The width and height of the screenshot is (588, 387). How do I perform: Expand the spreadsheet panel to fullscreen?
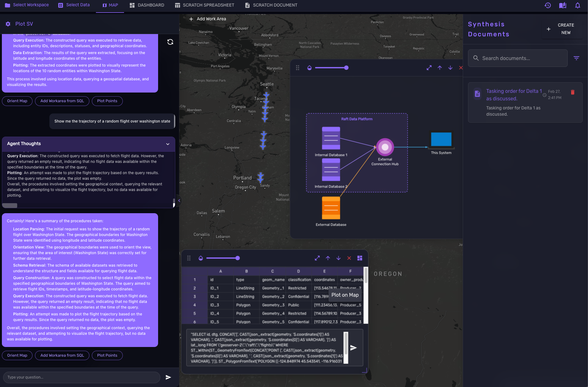(x=317, y=258)
